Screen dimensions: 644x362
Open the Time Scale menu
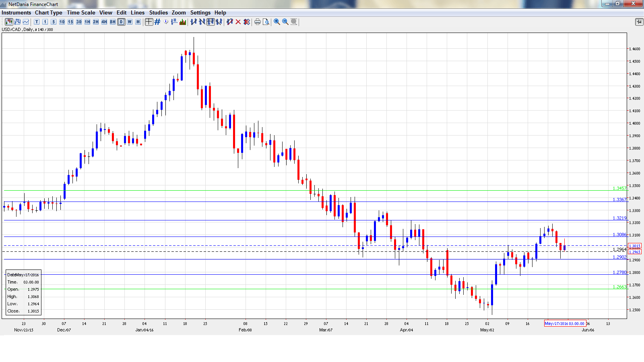pyautogui.click(x=81, y=12)
